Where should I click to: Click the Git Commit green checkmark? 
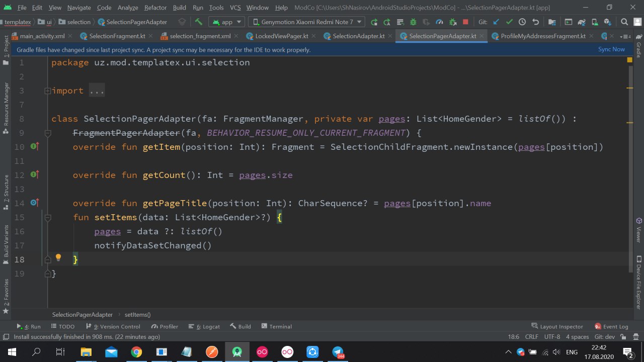pyautogui.click(x=509, y=22)
